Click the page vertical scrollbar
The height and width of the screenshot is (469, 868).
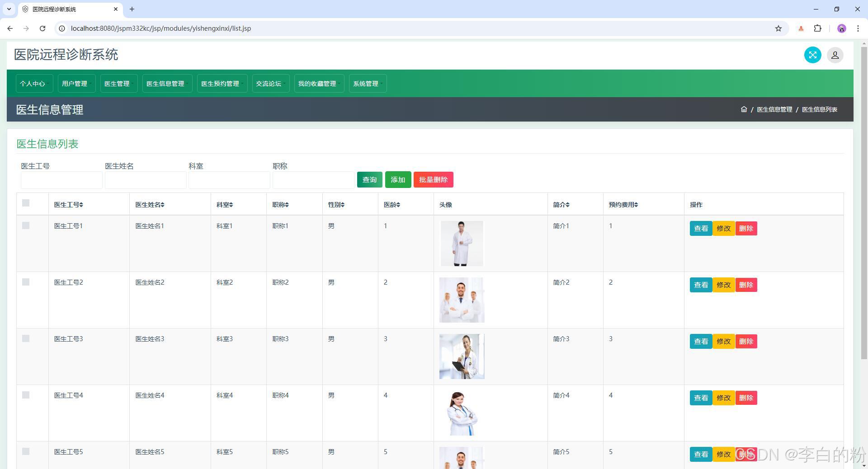(x=864, y=203)
